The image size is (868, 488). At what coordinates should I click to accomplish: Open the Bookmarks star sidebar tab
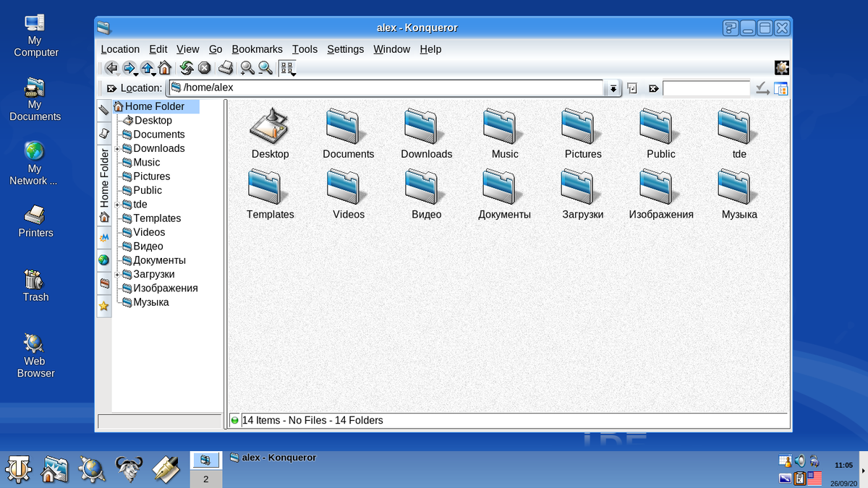tap(104, 307)
